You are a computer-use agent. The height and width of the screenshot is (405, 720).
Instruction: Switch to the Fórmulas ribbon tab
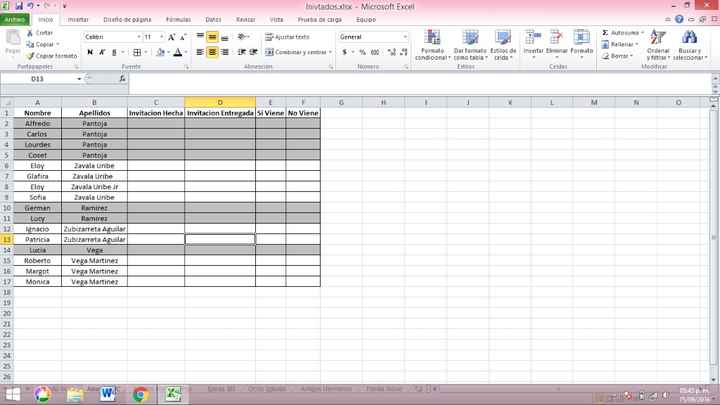click(x=178, y=19)
